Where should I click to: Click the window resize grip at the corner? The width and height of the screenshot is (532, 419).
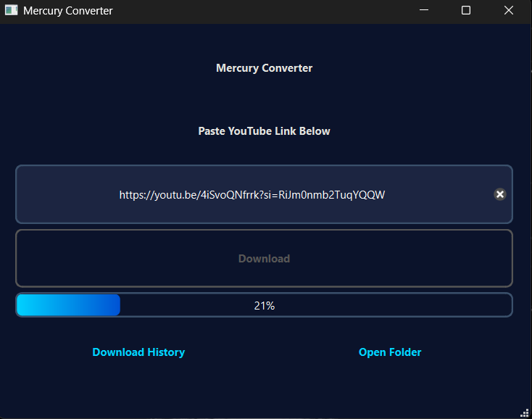tap(525, 412)
